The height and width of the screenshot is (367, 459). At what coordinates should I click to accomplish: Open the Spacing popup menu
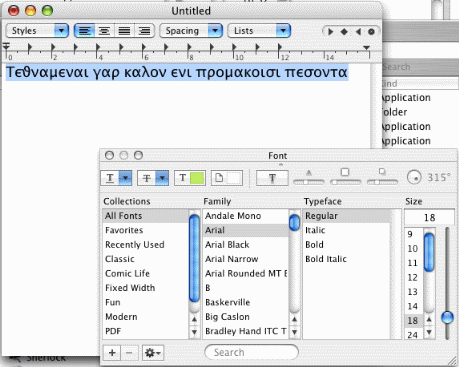coord(191,31)
